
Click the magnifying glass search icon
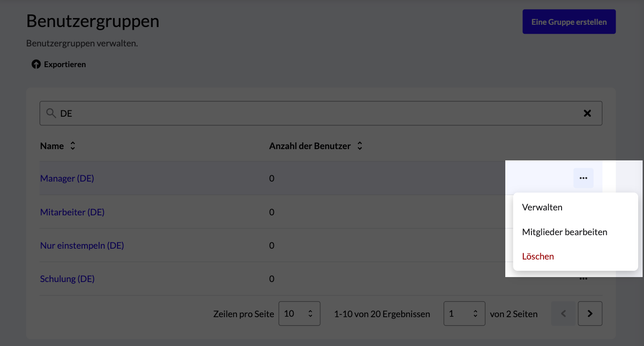point(51,113)
